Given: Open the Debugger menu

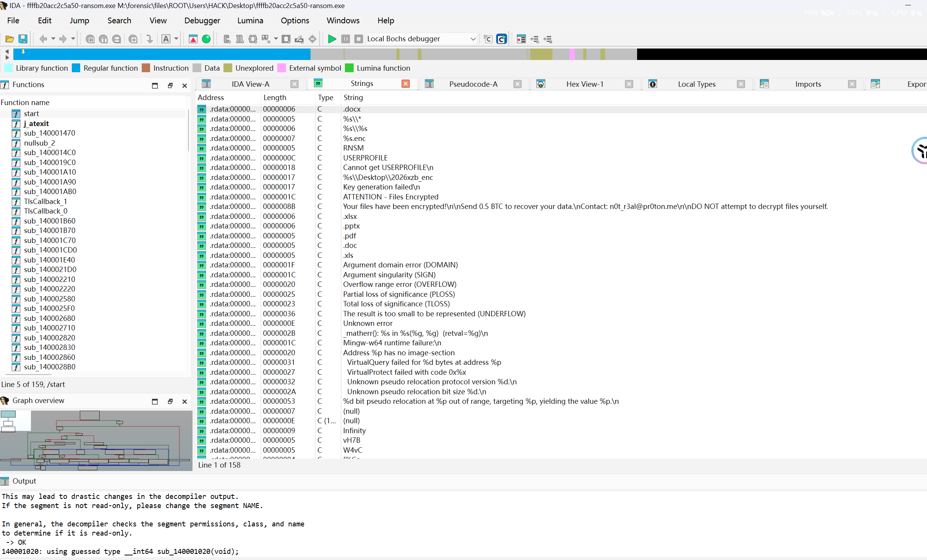Looking at the screenshot, I should click(202, 21).
